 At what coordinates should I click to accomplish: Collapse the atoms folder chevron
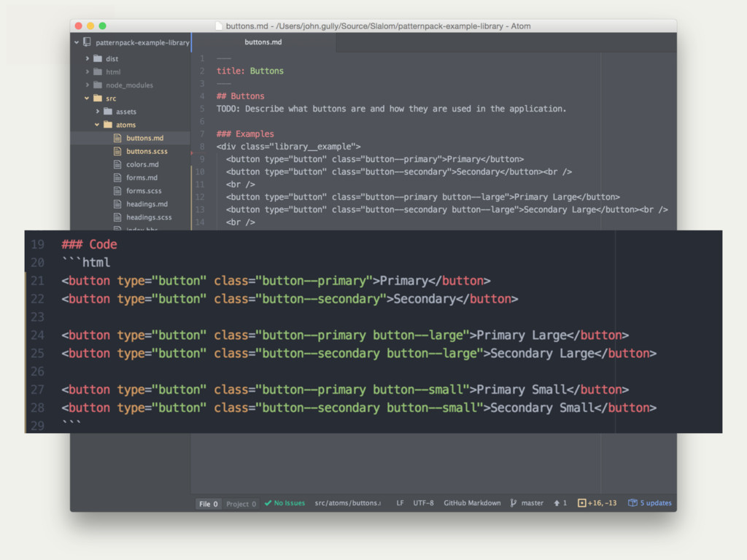point(97,125)
